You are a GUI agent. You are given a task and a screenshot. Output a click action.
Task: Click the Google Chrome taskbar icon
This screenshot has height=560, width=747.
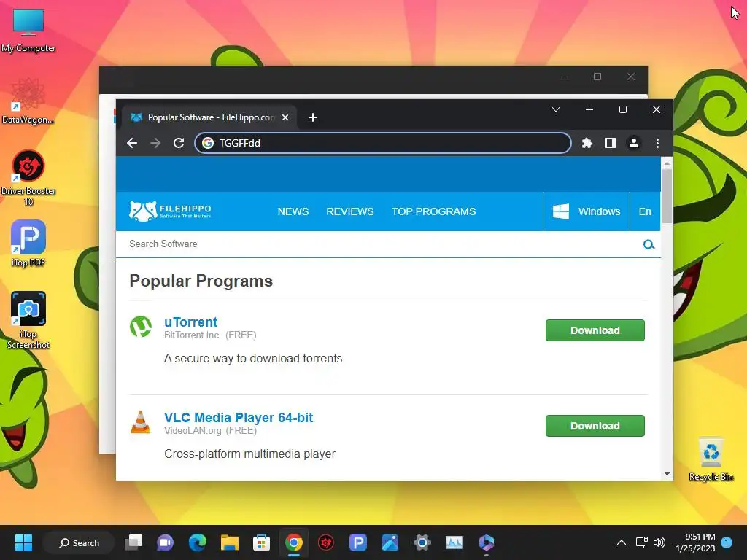(294, 542)
